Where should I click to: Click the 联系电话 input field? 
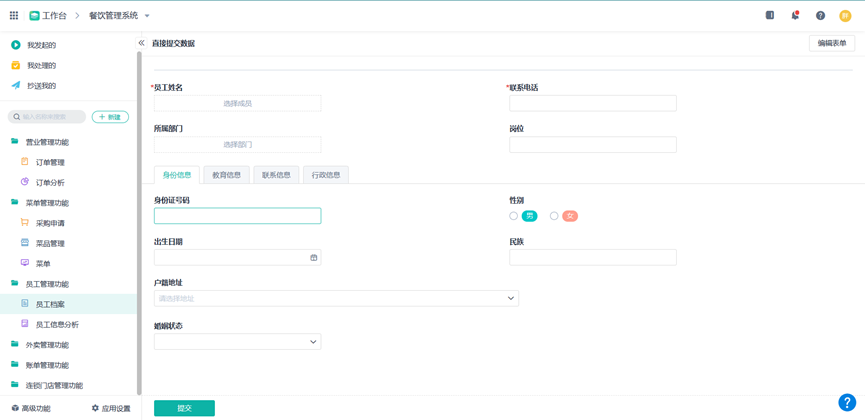[592, 103]
